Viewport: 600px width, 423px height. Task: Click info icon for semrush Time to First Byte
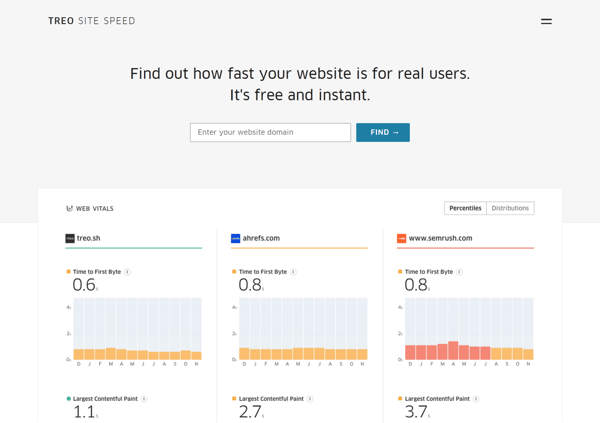459,272
